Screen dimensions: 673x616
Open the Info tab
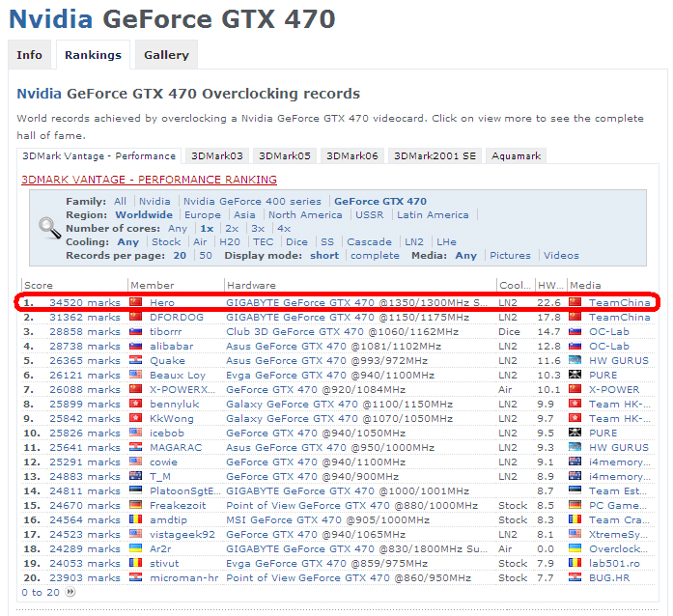tap(29, 55)
